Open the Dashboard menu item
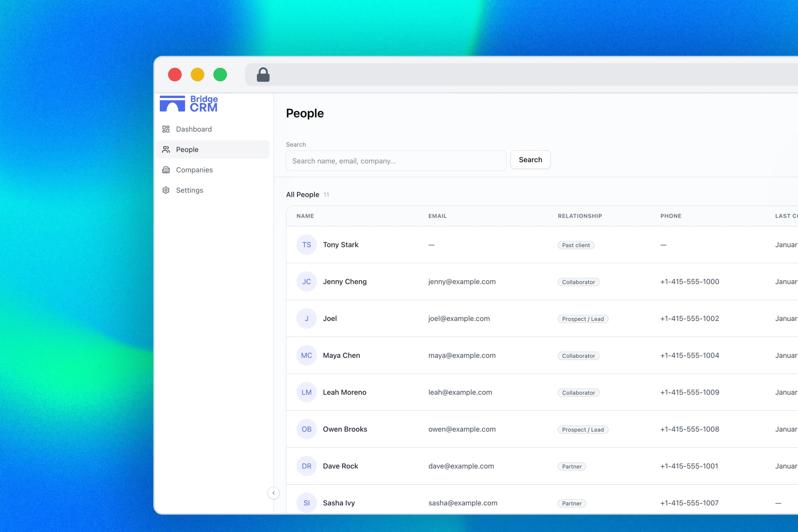Screen dimensions: 798x532 [194, 129]
